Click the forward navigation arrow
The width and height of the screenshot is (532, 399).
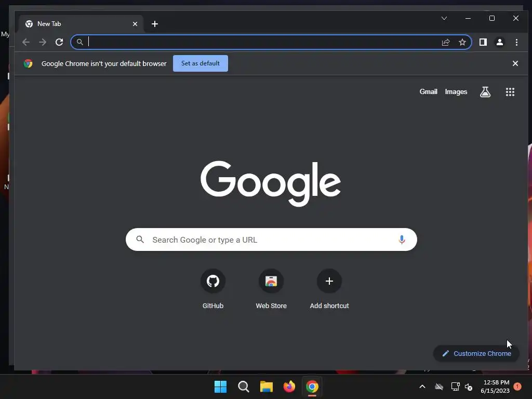tap(43, 42)
